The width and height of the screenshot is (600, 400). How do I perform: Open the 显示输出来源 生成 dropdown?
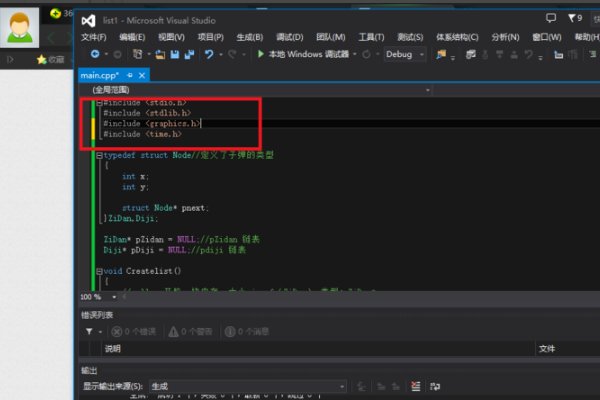[x=246, y=386]
